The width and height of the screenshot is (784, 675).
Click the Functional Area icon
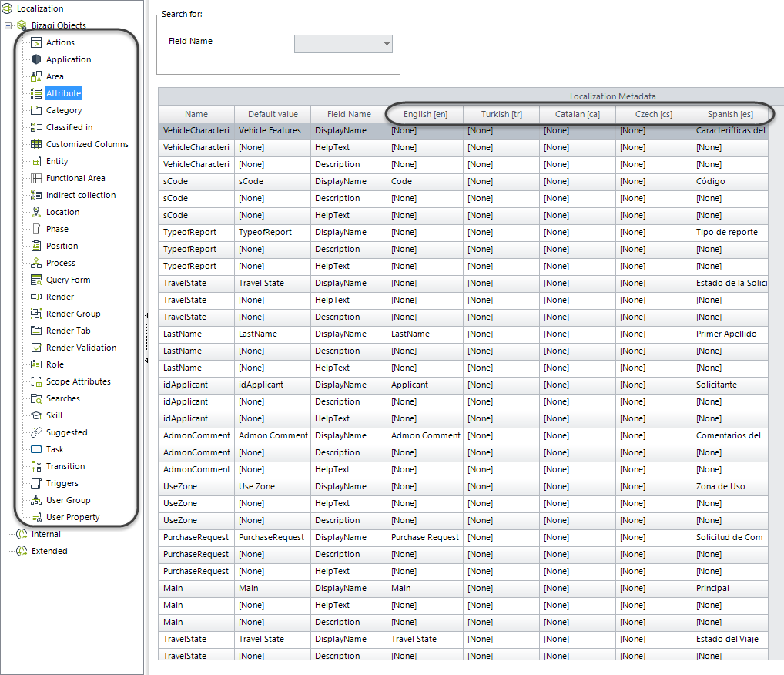click(36, 178)
